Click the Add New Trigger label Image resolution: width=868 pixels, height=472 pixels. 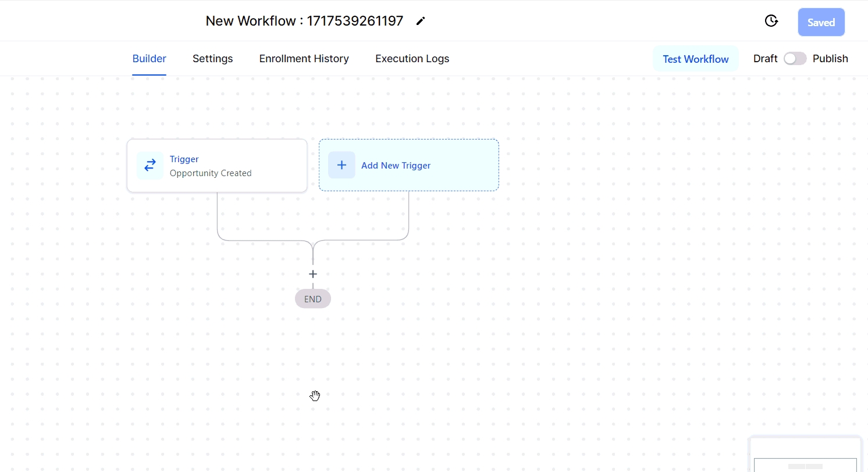coord(396,166)
